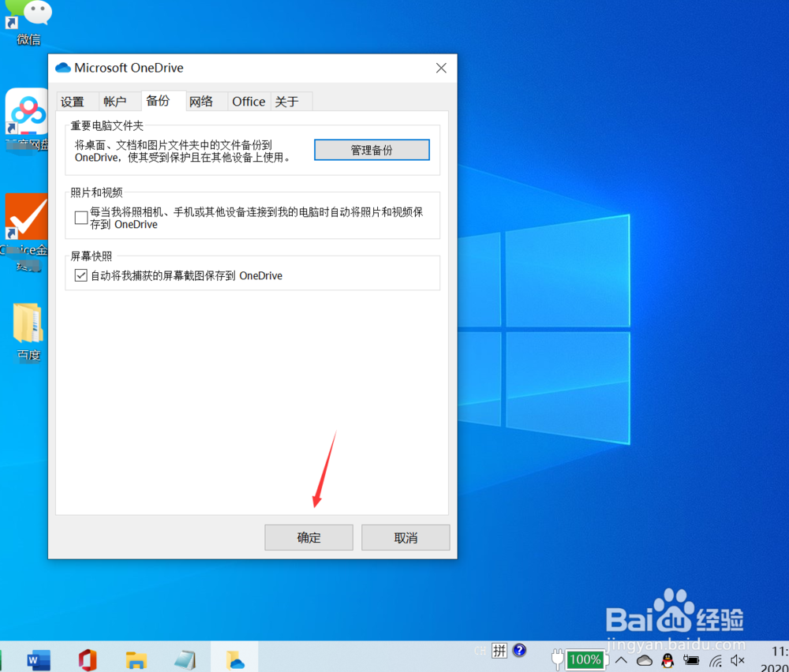Launch Office from the taskbar
The image size is (789, 672).
88,659
